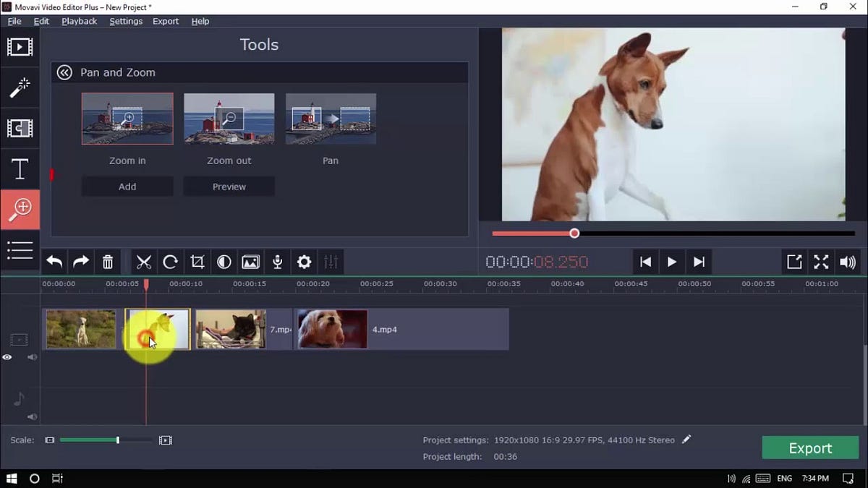Click the Magic Wand filters icon

pyautogui.click(x=20, y=87)
